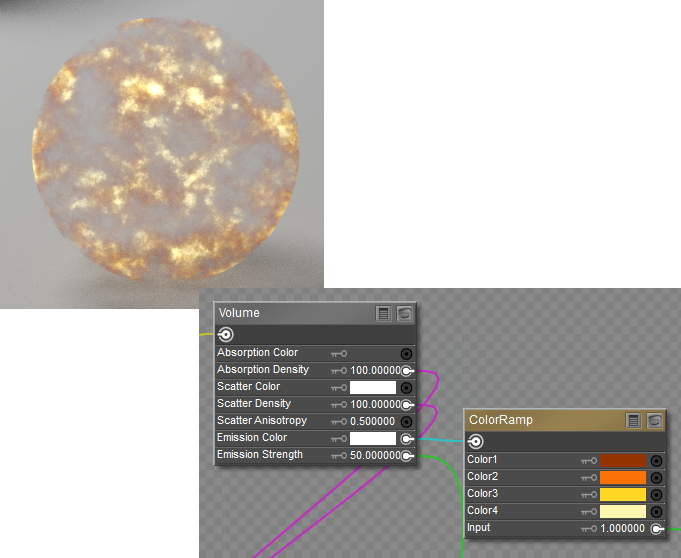
Task: Pick the Color2 orange swatch
Action: tap(623, 478)
